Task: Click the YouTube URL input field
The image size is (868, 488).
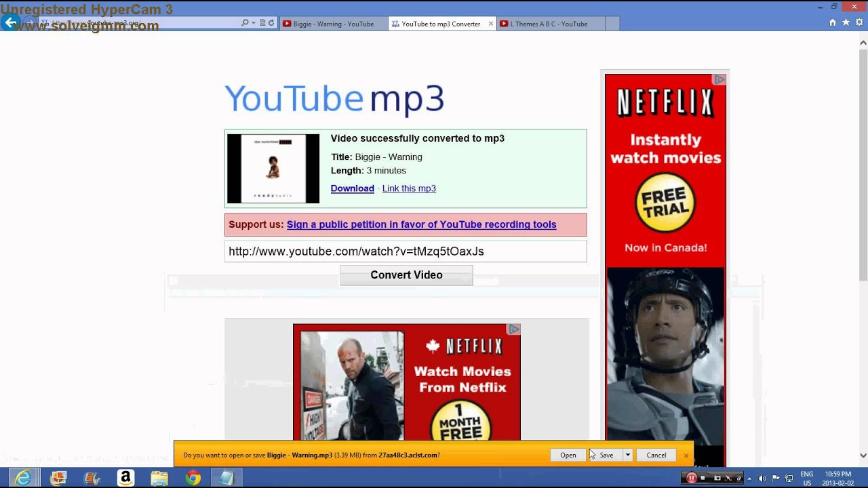Action: pos(406,251)
